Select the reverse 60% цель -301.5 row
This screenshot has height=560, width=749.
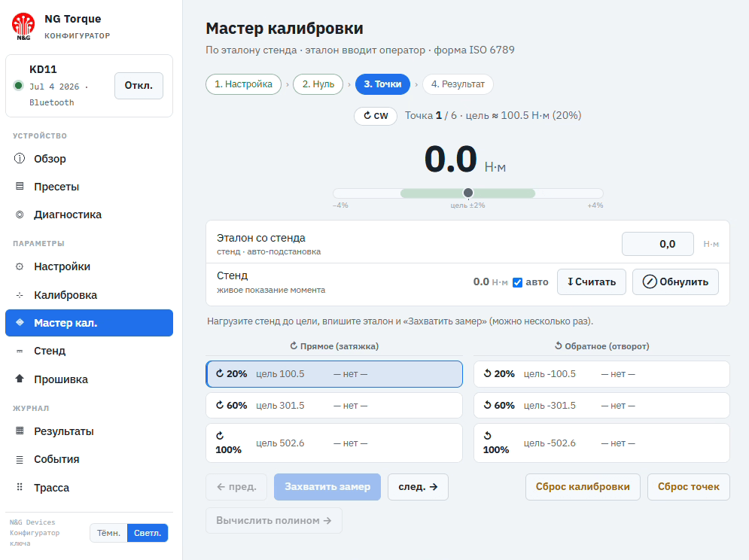(601, 405)
